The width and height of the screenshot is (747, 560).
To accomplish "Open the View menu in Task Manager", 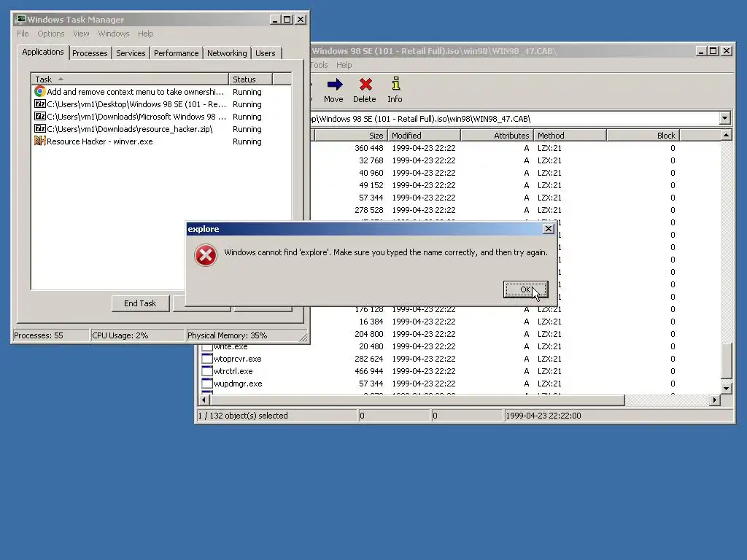I will click(x=81, y=34).
